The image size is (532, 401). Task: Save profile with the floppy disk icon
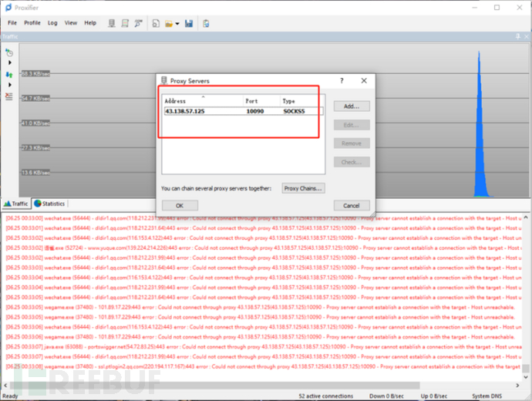189,23
